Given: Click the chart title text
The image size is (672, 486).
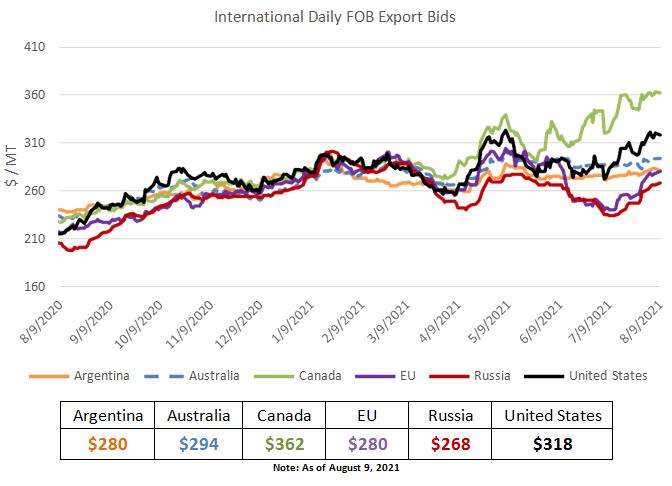Looking at the screenshot, I should [x=334, y=17].
